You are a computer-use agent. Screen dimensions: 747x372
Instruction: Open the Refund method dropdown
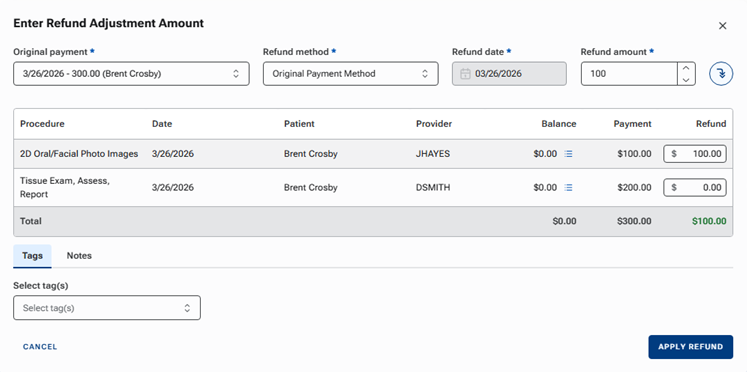350,74
